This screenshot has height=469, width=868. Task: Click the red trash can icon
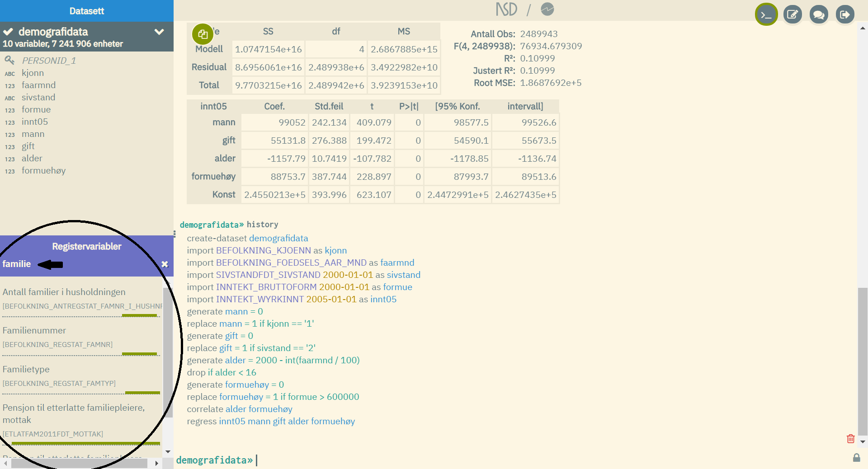coord(850,438)
